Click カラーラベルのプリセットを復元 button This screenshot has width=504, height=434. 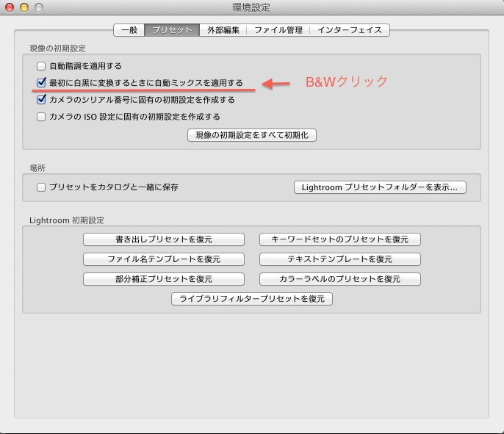coord(339,279)
